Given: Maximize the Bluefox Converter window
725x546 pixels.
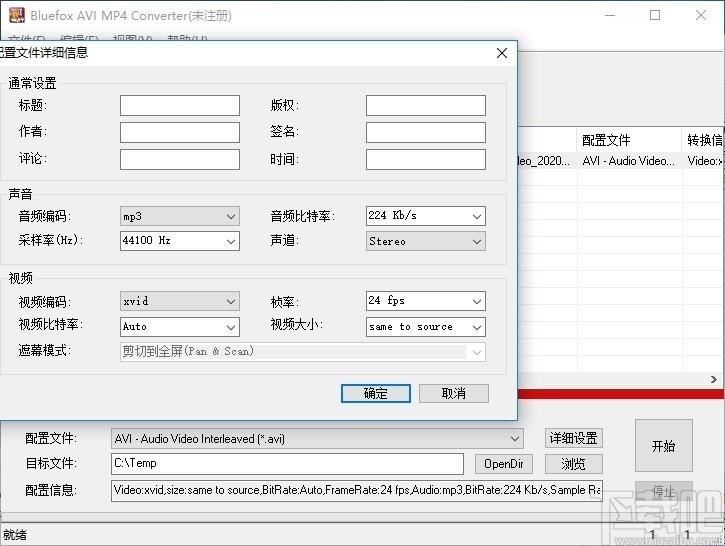Looking at the screenshot, I should 655,15.
